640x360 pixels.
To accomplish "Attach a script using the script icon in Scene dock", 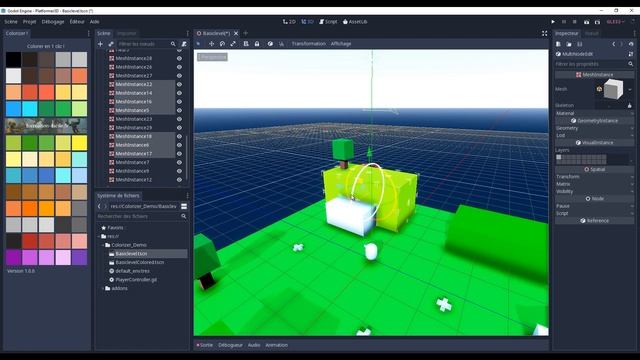I will [184, 44].
